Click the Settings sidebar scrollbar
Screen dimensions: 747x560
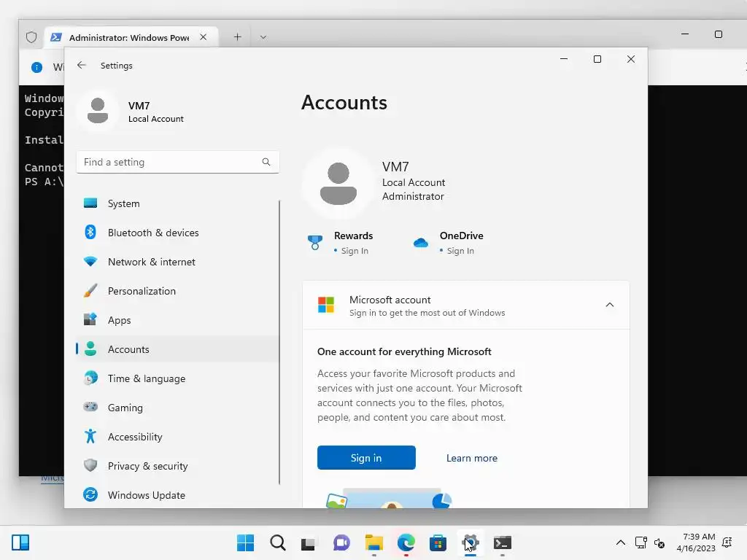(279, 342)
